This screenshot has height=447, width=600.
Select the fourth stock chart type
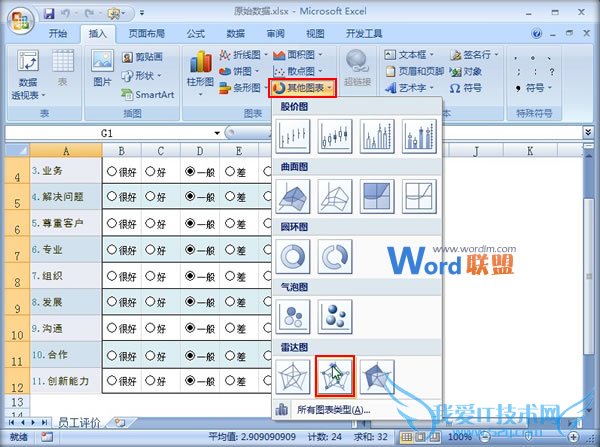(419, 136)
